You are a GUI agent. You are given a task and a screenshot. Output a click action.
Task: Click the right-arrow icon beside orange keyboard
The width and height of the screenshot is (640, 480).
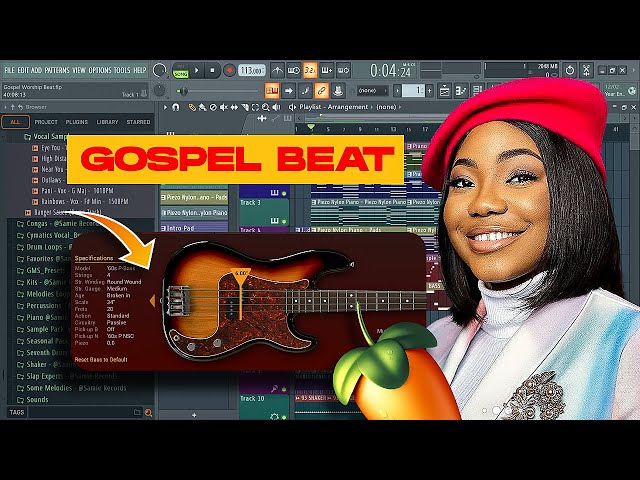point(289,91)
